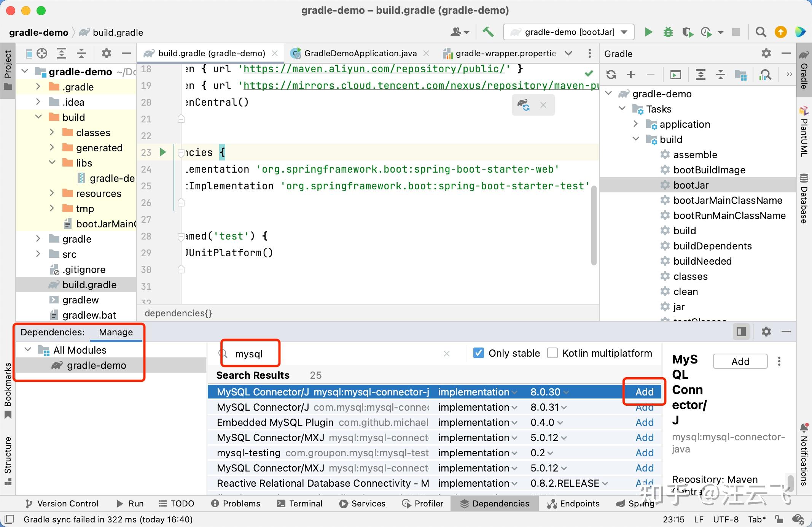This screenshot has width=812, height=527.
Task: Click the green Run button in toolbar
Action: [648, 32]
